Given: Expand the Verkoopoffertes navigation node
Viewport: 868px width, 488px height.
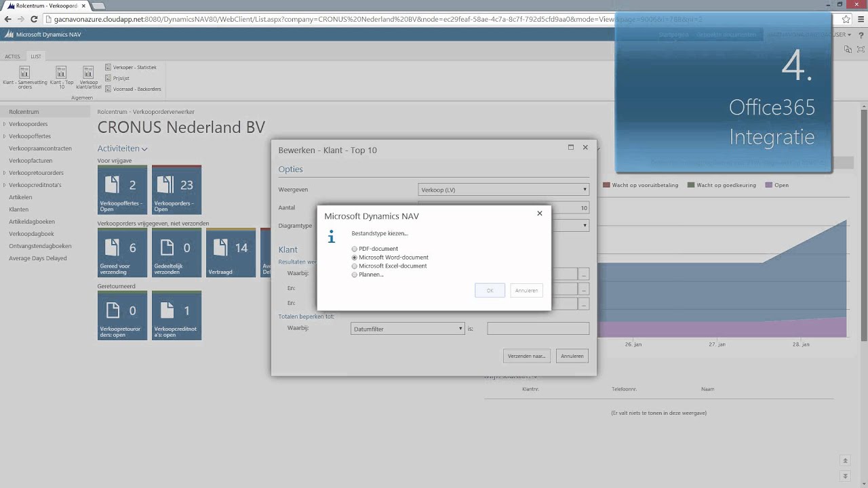Looking at the screenshot, I should tap(4, 136).
